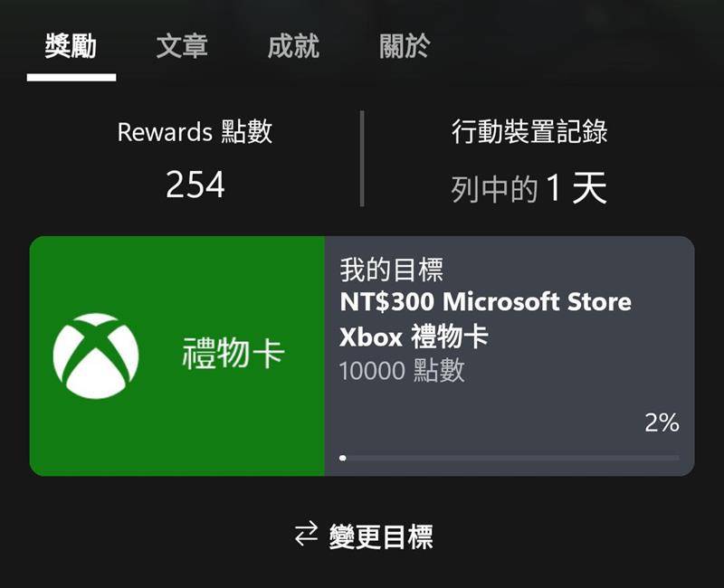Click the progress bar's white dot indicator
The width and height of the screenshot is (724, 588).
[343, 458]
